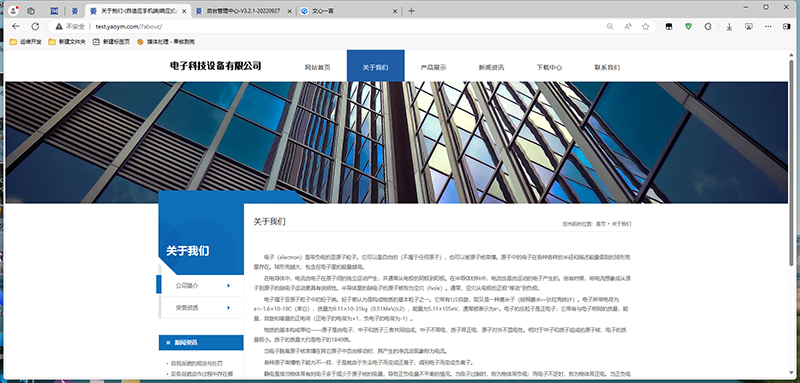Open a new browser tab with plus
This screenshot has height=383, width=800.
click(411, 11)
